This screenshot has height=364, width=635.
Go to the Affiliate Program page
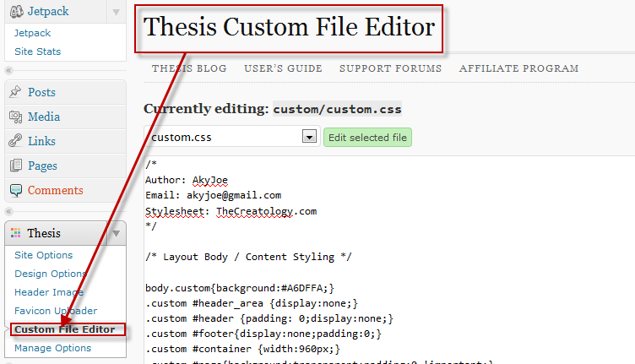click(518, 68)
